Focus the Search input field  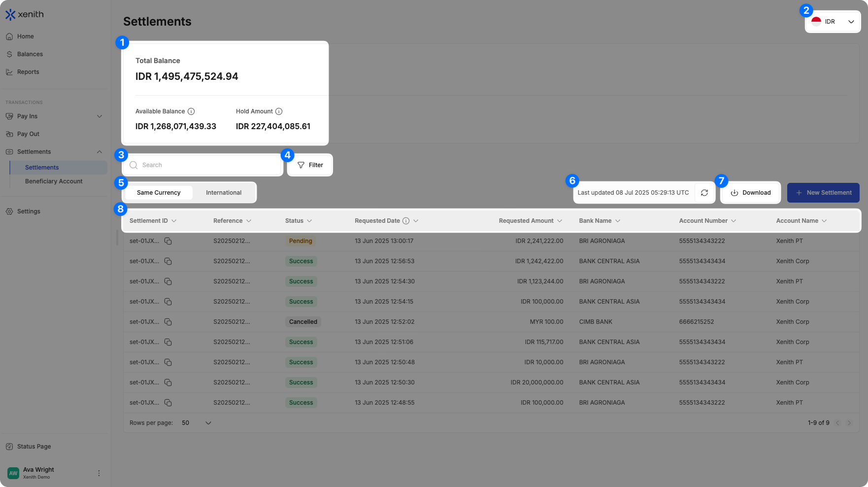click(x=202, y=165)
